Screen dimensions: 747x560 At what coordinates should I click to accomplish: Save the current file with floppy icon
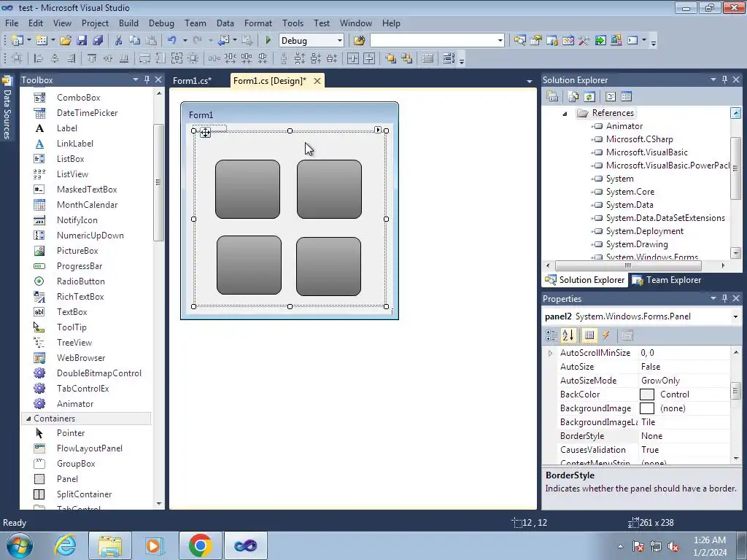[82, 41]
